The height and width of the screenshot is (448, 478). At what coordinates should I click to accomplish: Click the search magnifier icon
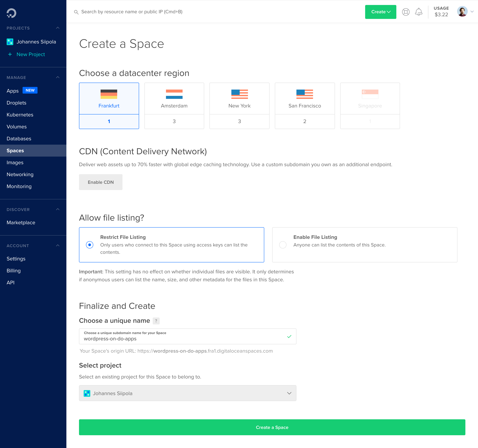(x=76, y=12)
